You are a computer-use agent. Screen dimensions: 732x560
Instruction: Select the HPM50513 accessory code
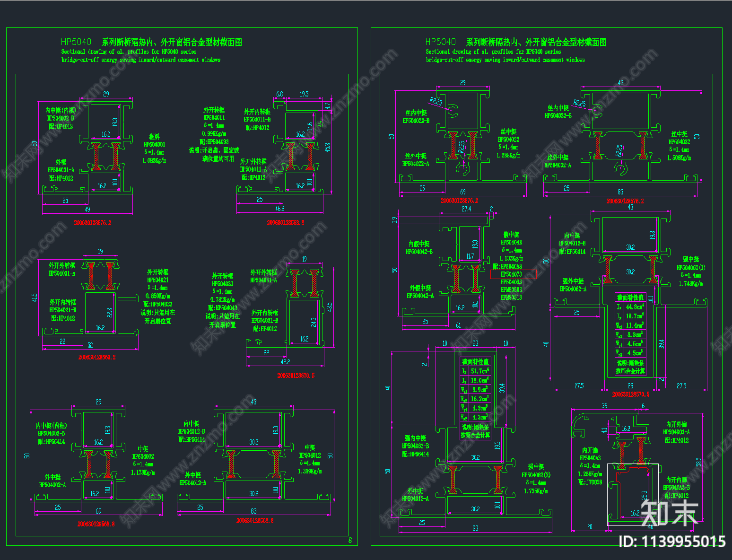[511, 297]
